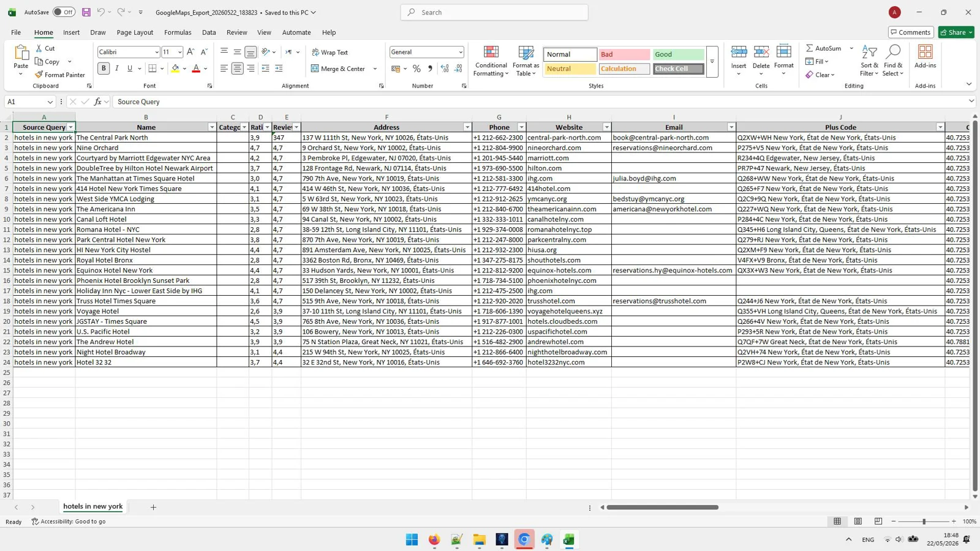Image resolution: width=980 pixels, height=551 pixels.
Task: Click the Increase Indent icon
Action: [x=279, y=69]
